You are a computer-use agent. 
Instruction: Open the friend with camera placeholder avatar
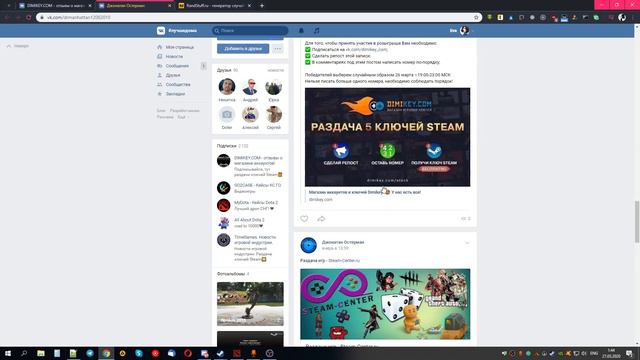point(227,115)
